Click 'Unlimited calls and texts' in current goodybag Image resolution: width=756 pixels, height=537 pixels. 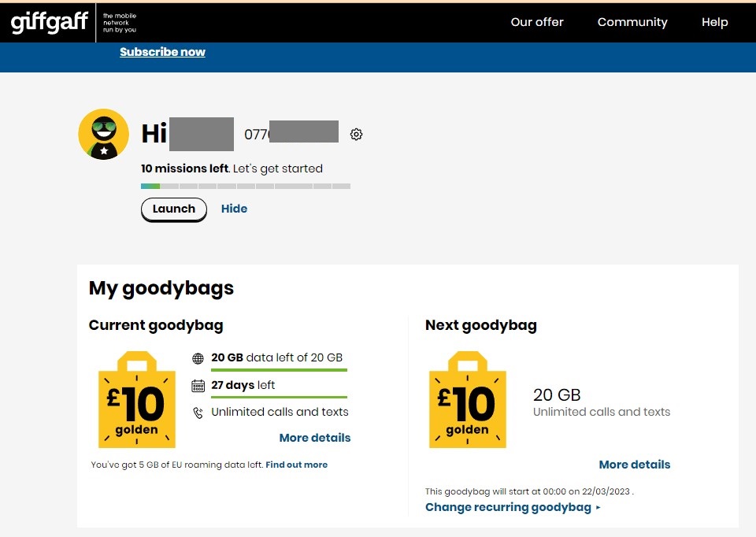[280, 412]
